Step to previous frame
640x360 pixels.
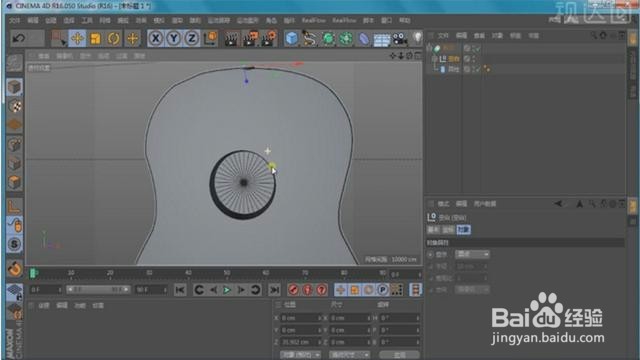(x=213, y=290)
